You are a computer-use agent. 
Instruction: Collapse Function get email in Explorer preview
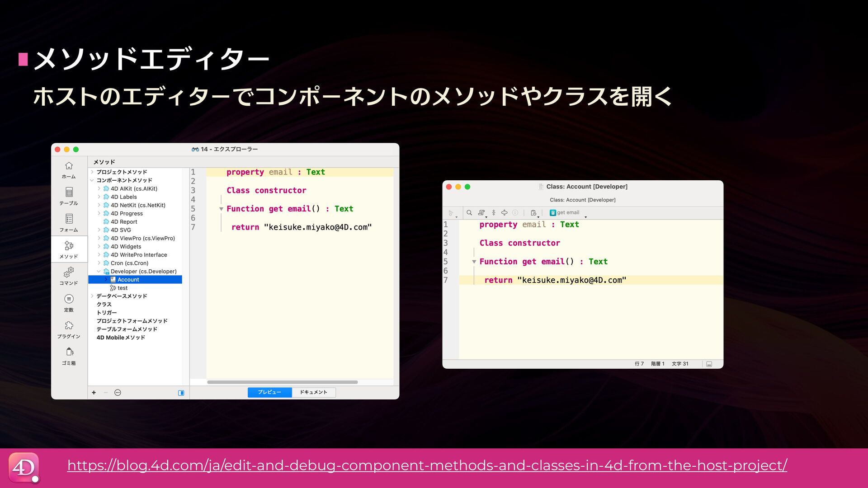click(221, 209)
